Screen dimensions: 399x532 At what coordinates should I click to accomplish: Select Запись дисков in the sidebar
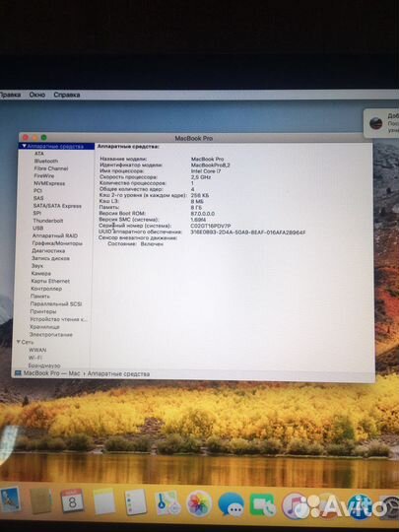50,258
